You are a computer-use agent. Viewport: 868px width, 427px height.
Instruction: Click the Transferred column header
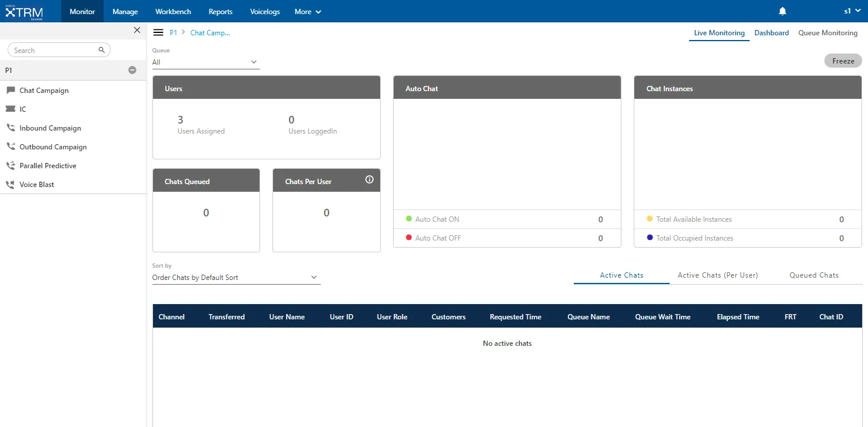coord(227,316)
